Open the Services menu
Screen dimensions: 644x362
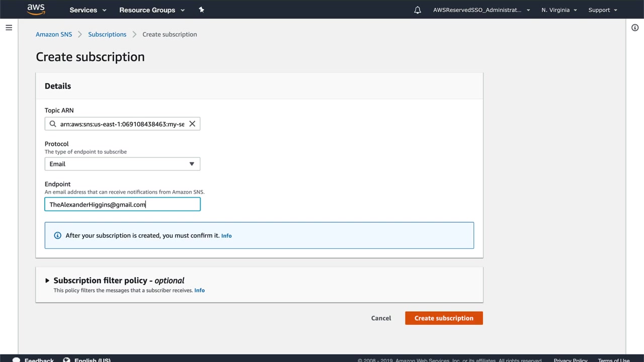[x=88, y=10]
